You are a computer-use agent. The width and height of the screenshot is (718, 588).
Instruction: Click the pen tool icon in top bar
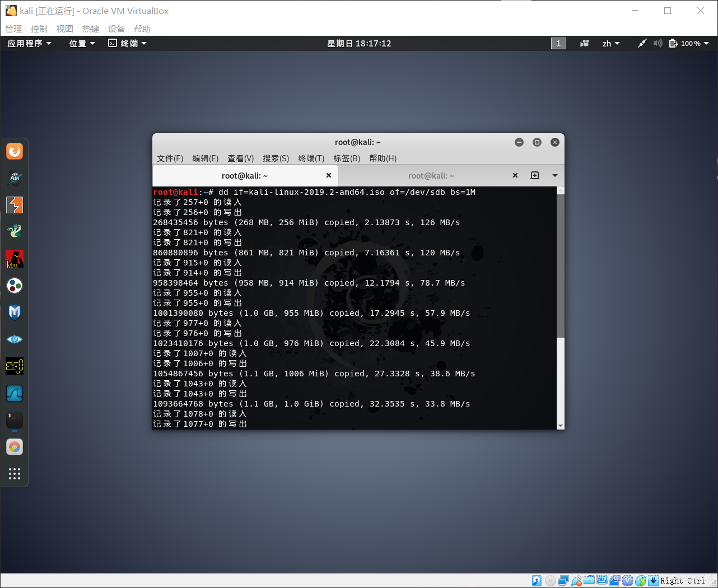coord(642,43)
